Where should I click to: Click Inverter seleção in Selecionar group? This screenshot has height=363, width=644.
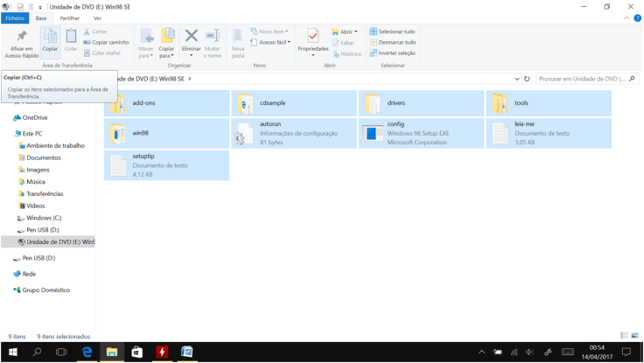point(393,52)
